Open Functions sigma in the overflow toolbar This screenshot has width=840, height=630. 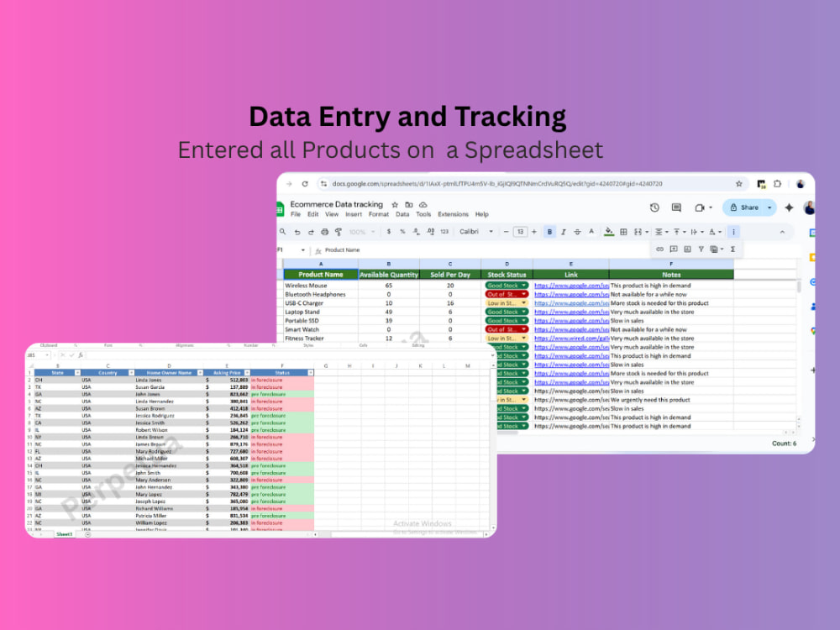(x=732, y=249)
